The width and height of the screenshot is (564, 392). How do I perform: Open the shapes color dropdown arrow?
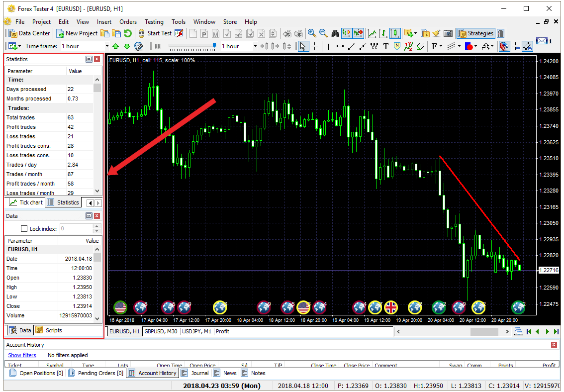click(x=475, y=46)
